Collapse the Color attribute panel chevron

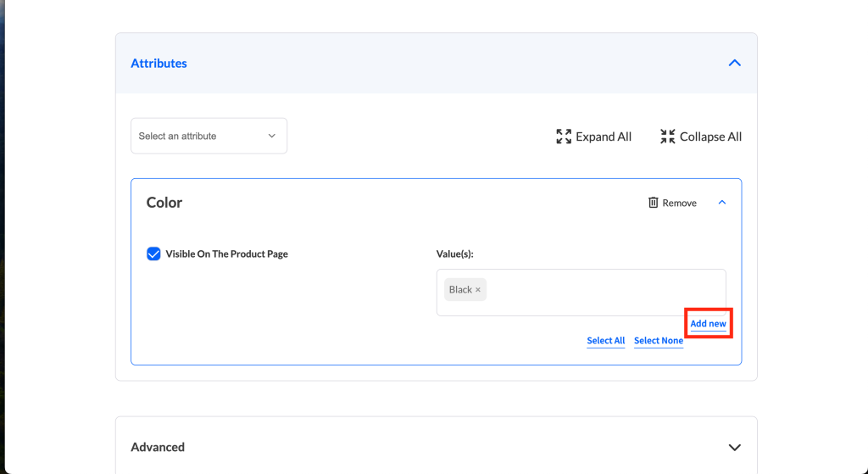coord(722,203)
